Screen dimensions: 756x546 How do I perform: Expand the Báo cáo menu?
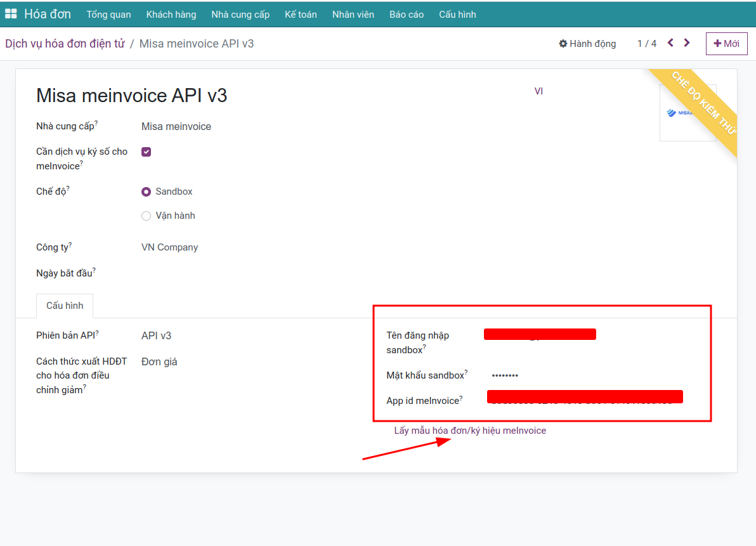point(407,14)
